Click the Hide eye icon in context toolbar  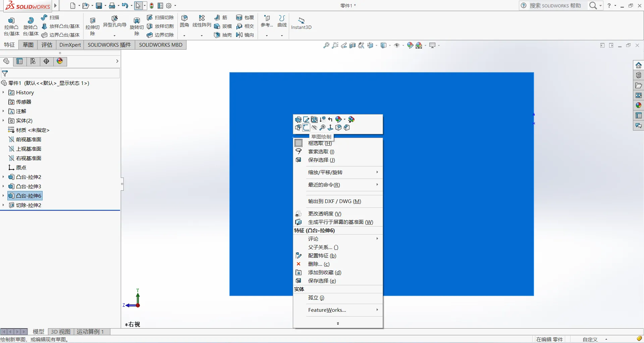314,128
